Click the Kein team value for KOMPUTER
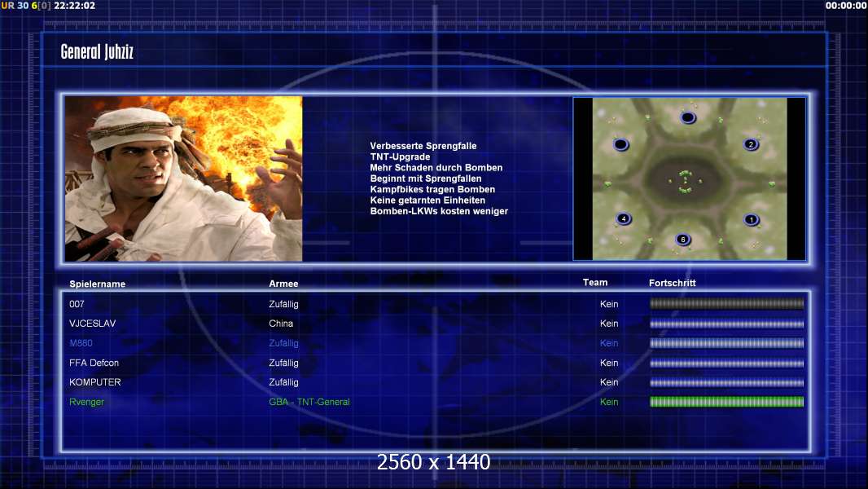The height and width of the screenshot is (489, 868). click(x=609, y=382)
